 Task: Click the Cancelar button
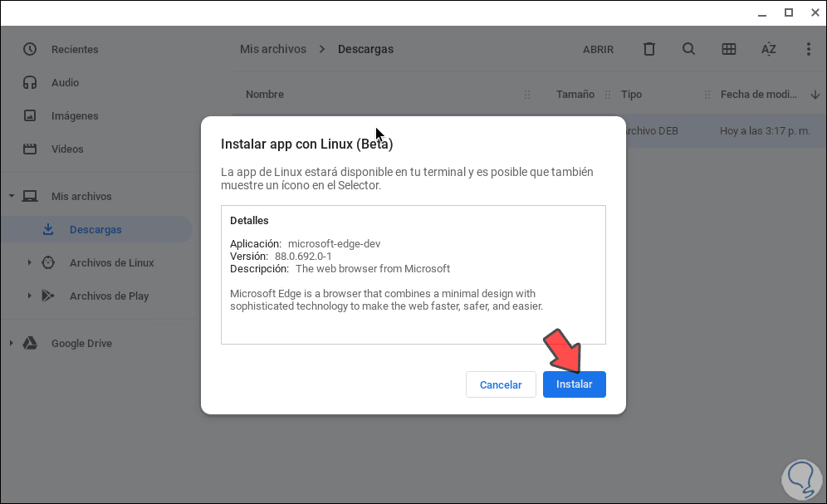pos(501,385)
